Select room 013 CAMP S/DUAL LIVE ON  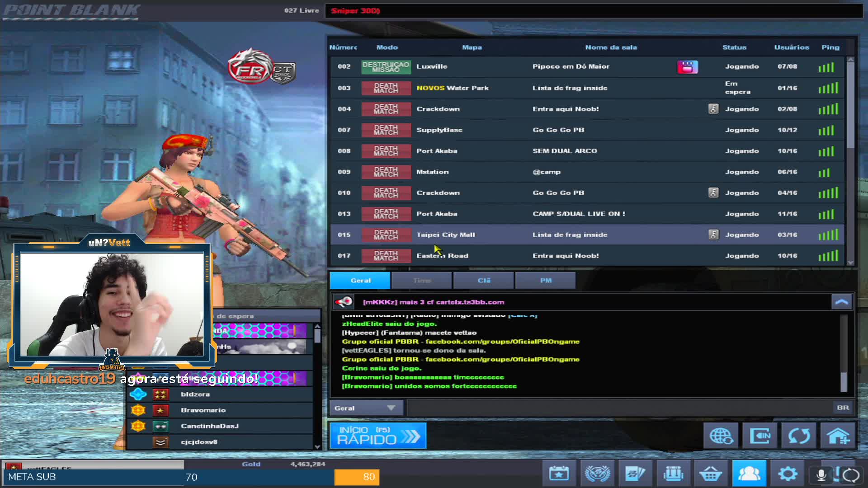[587, 214]
